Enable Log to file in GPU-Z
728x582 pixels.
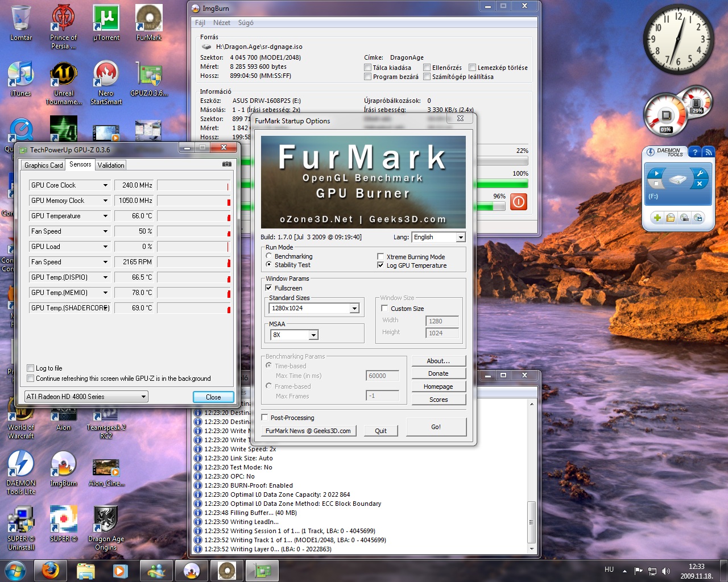click(31, 368)
